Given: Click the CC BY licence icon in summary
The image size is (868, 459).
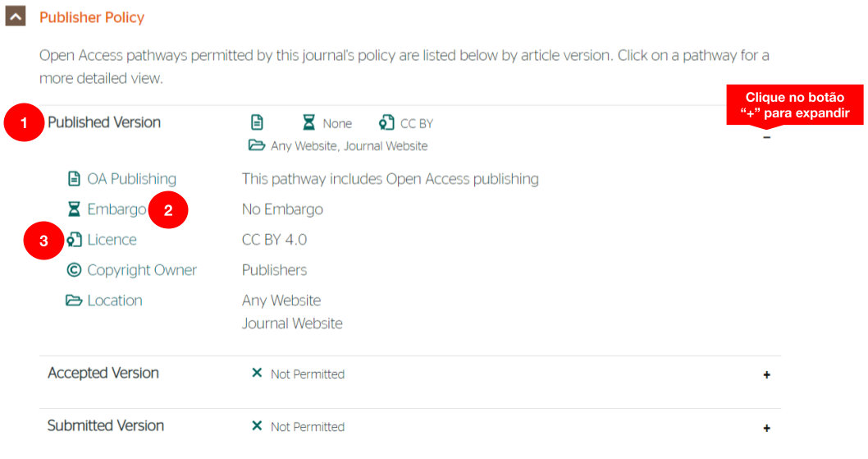Looking at the screenshot, I should (386, 123).
